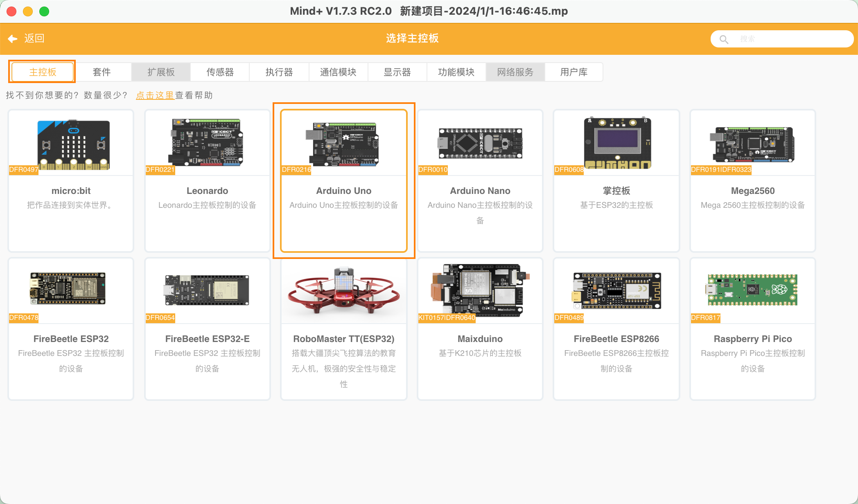
Task: Select the RoboMaster TT drone image
Action: point(344,291)
